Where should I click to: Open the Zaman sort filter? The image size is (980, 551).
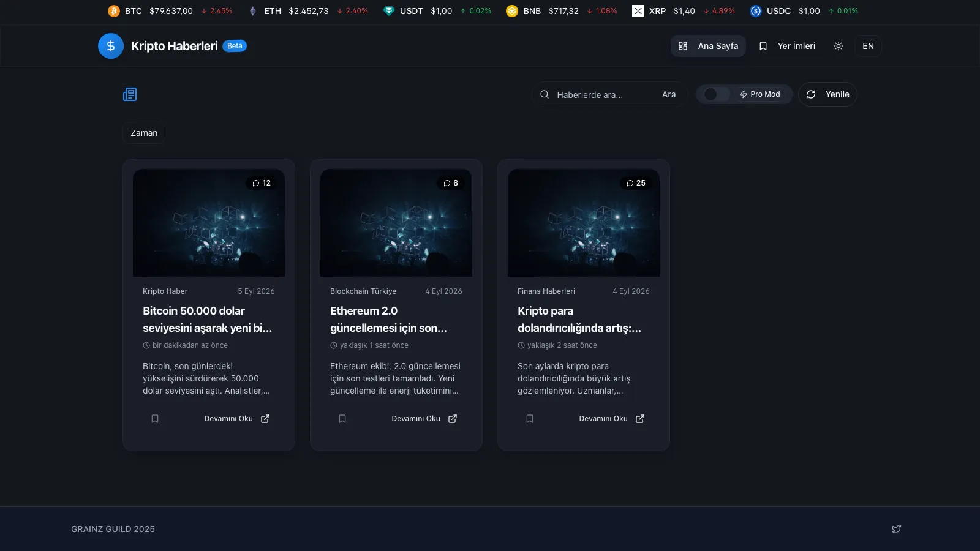(144, 133)
